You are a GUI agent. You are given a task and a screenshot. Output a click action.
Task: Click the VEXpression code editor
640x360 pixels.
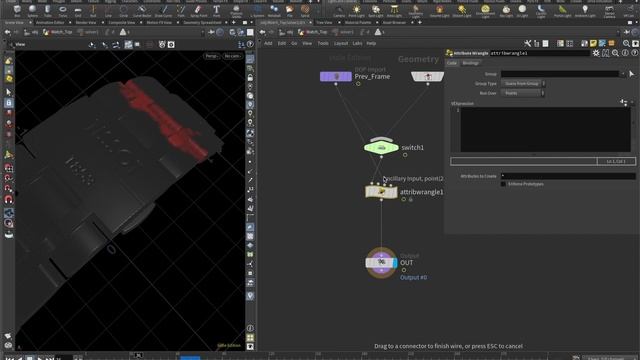point(545,130)
